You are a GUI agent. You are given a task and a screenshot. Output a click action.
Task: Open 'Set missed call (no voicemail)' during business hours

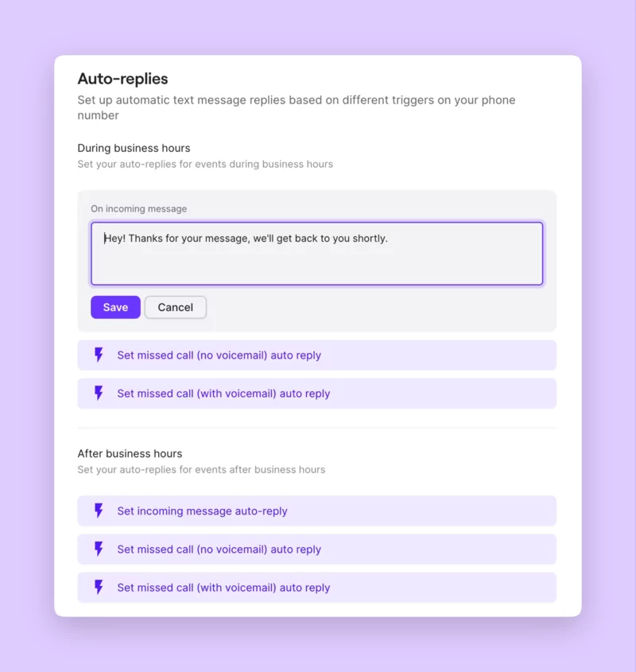coord(219,355)
